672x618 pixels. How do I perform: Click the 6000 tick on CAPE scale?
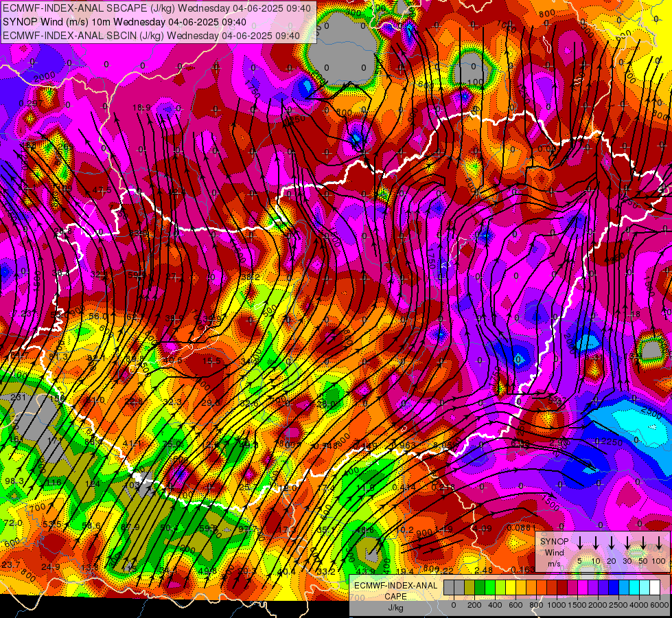pyautogui.click(x=660, y=605)
